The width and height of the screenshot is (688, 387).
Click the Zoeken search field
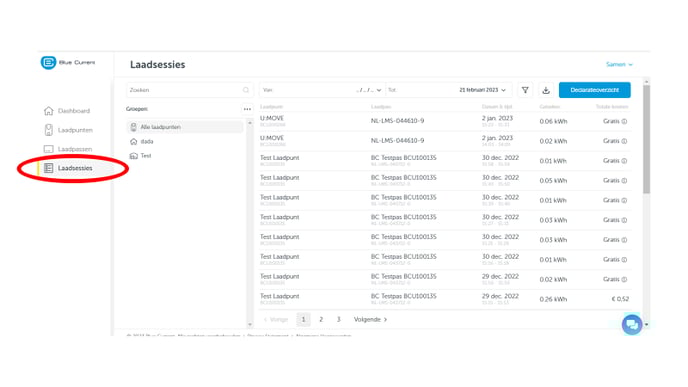point(190,90)
